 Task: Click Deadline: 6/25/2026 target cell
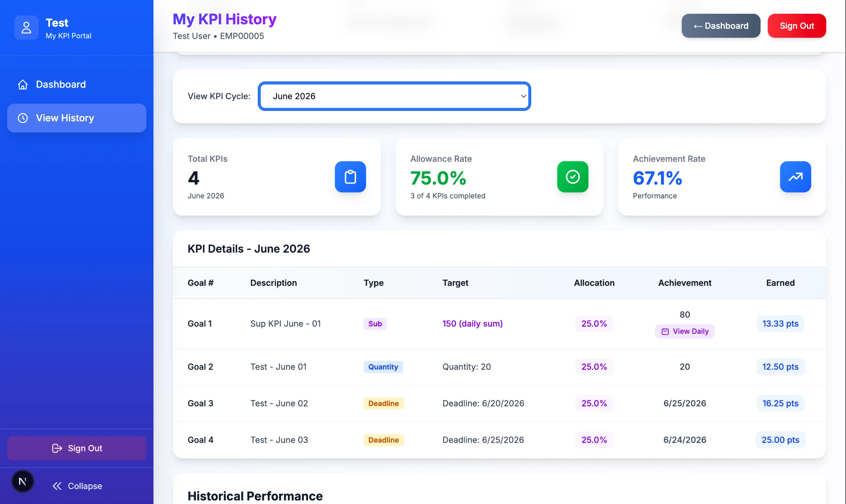pyautogui.click(x=483, y=440)
